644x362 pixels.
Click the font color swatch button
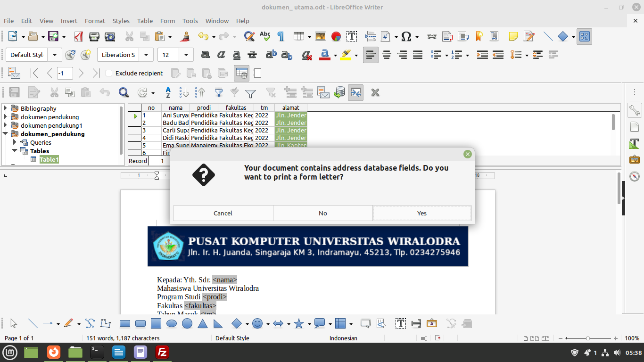(x=324, y=55)
